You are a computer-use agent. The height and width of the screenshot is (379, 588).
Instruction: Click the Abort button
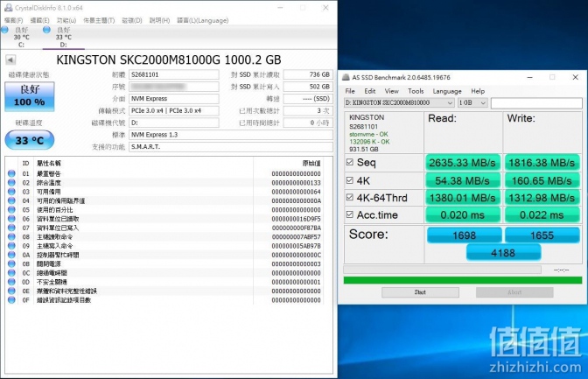[514, 292]
